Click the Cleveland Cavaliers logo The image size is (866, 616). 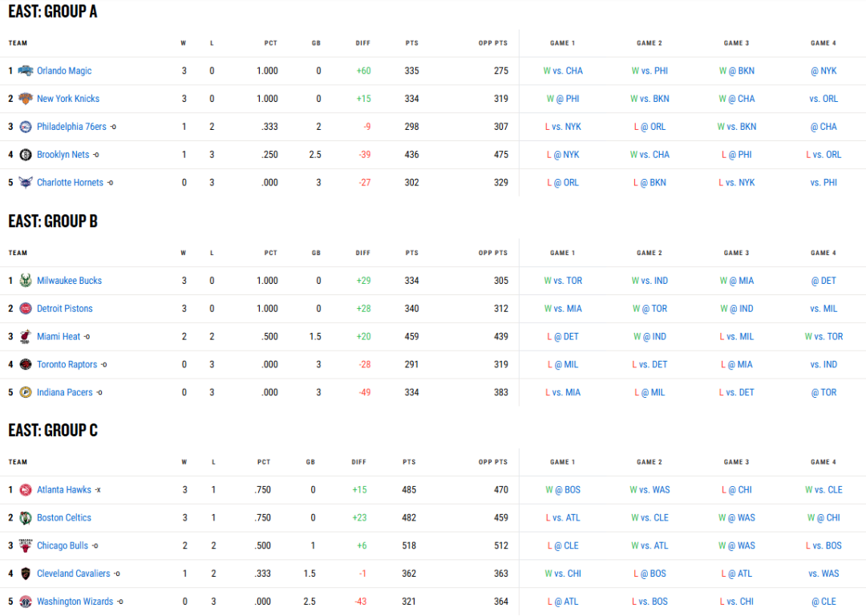point(26,573)
